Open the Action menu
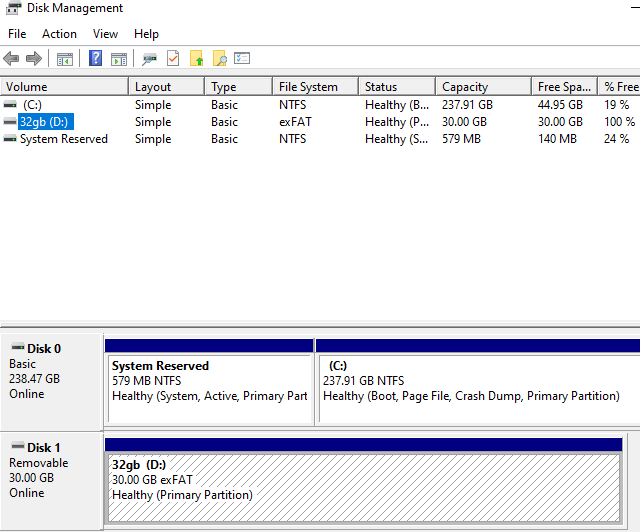The height and width of the screenshot is (532, 640). click(59, 34)
